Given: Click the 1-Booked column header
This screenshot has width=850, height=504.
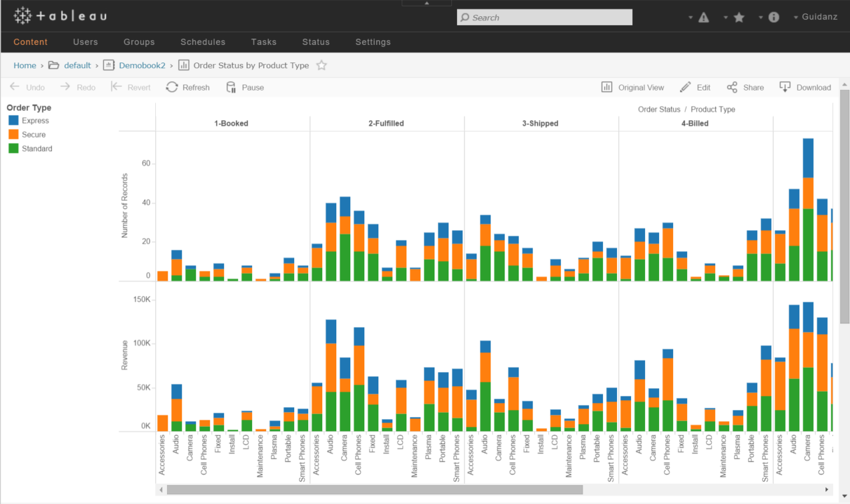Looking at the screenshot, I should [x=231, y=124].
